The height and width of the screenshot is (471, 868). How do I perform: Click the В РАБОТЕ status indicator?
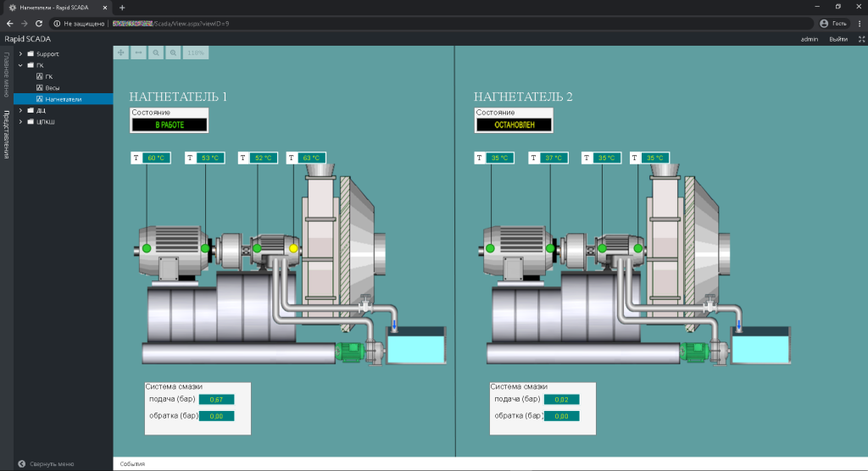pyautogui.click(x=170, y=125)
